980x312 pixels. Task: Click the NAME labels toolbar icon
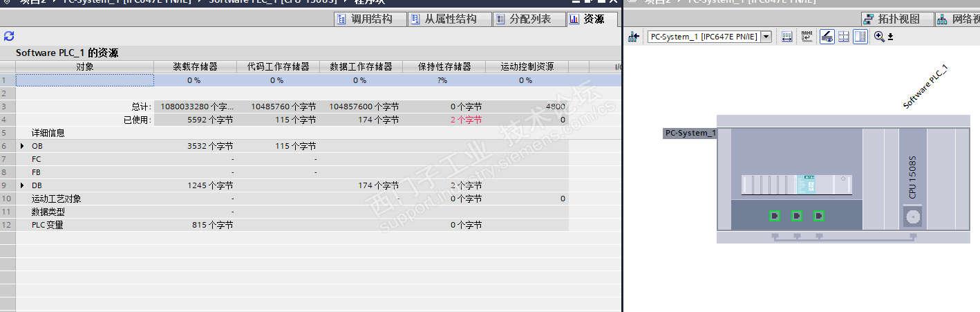pyautogui.click(x=807, y=37)
